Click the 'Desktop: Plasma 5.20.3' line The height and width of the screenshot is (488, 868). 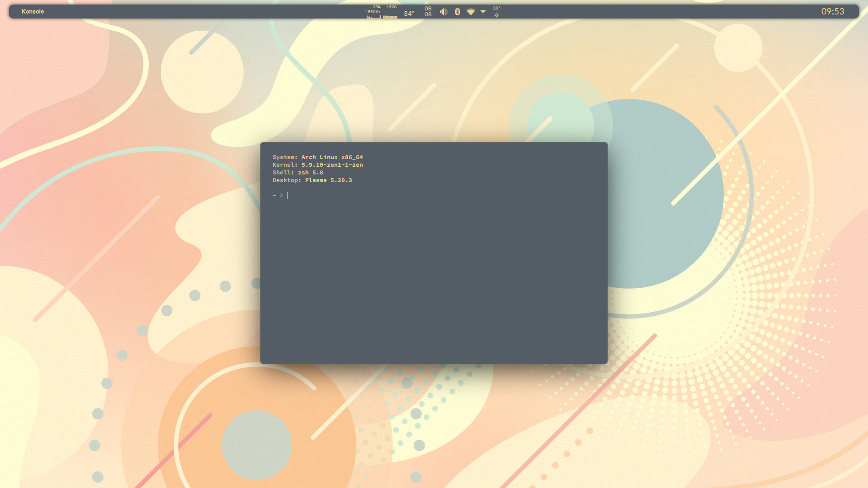click(x=312, y=180)
